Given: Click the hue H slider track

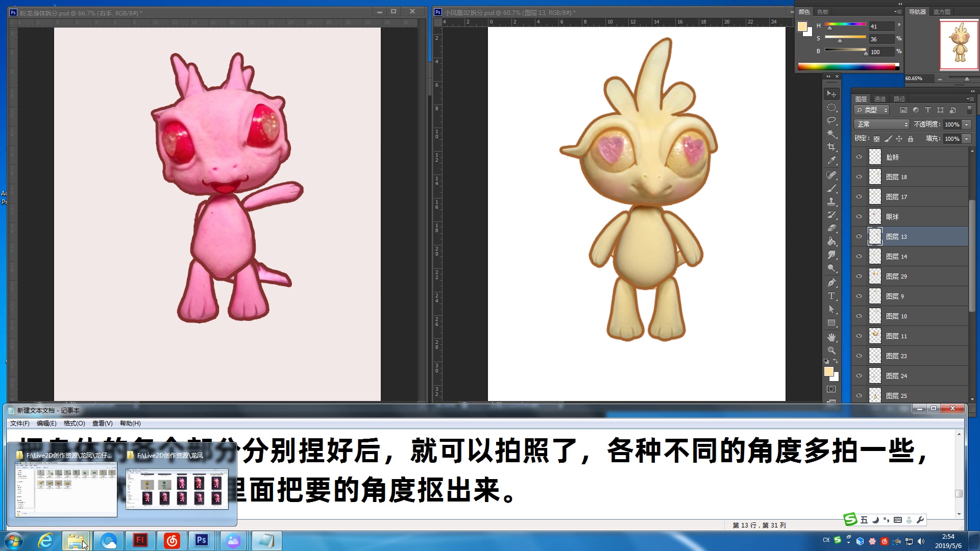Looking at the screenshot, I should click(845, 24).
